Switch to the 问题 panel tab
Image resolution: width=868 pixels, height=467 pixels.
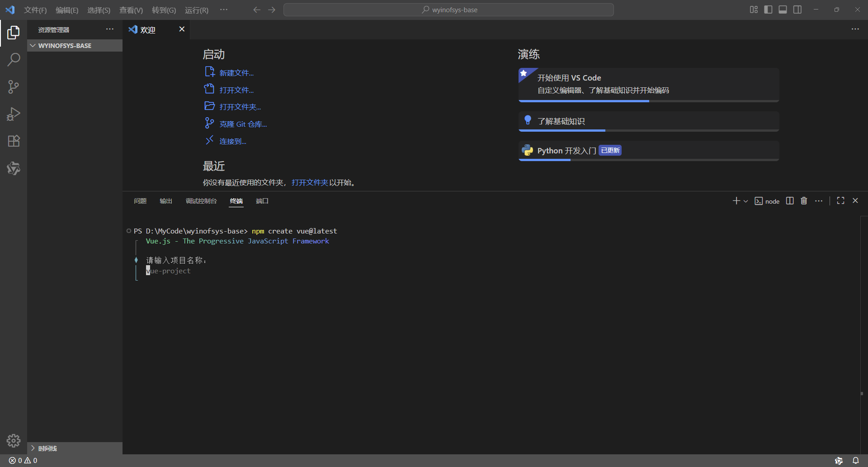[140, 201]
